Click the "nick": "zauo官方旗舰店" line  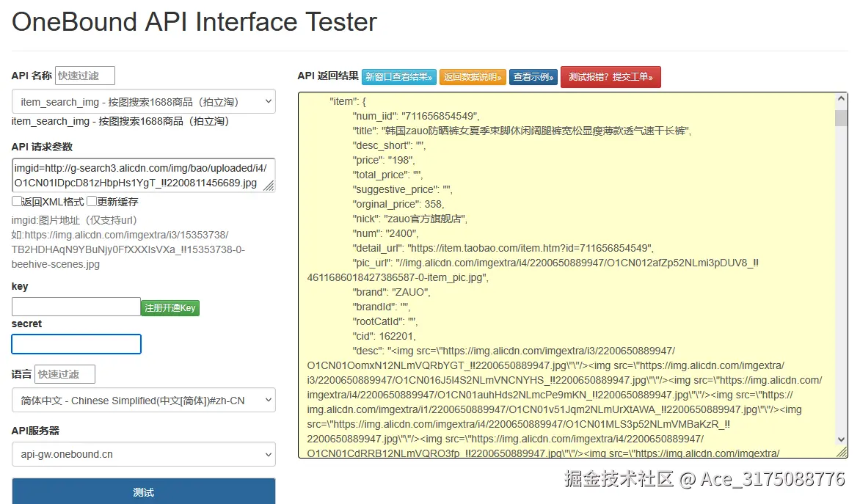point(409,219)
